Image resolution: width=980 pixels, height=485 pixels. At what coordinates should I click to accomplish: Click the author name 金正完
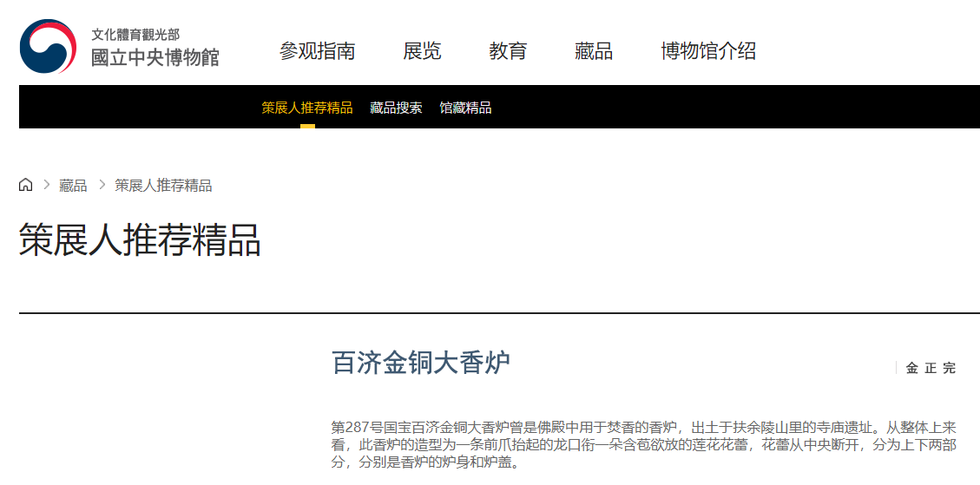(931, 368)
